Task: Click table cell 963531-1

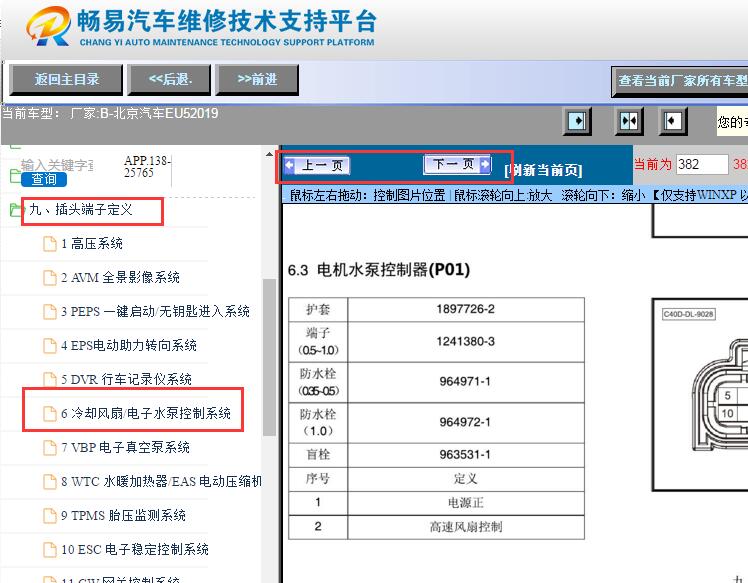Action: [x=466, y=455]
